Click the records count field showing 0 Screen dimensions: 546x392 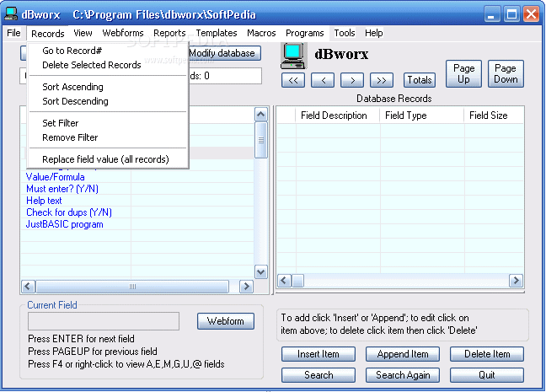point(225,76)
